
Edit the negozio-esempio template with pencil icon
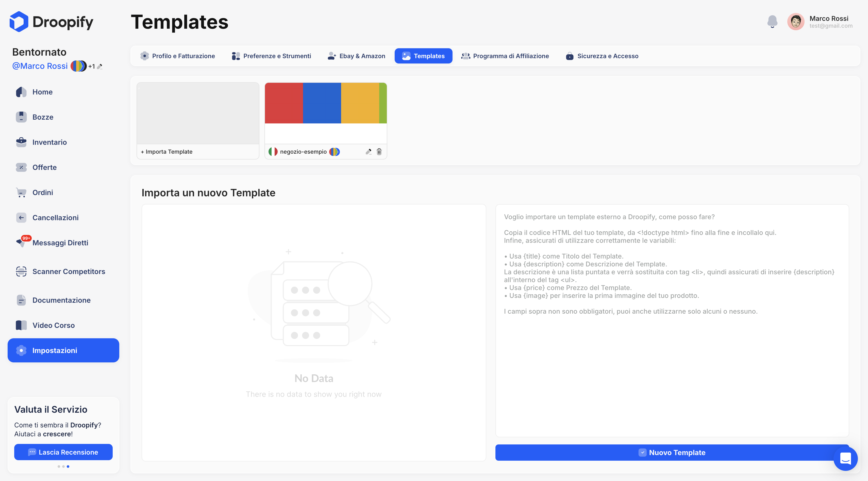[368, 152]
